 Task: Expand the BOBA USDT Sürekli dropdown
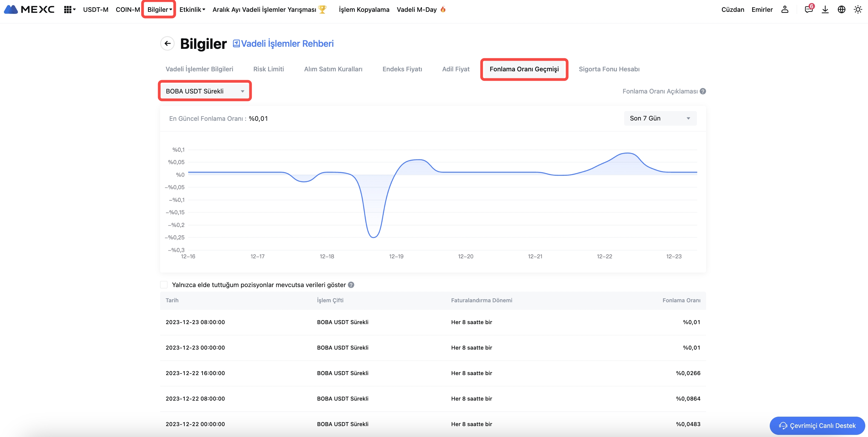click(204, 91)
